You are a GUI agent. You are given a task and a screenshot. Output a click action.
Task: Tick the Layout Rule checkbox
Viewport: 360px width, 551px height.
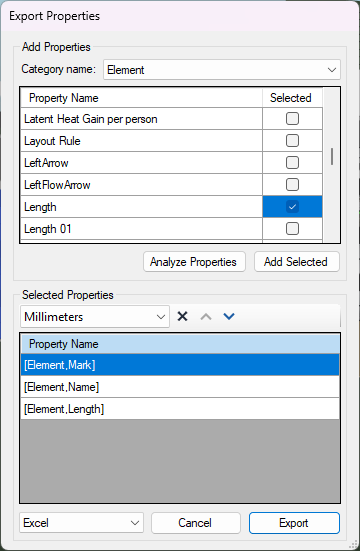pyautogui.click(x=292, y=141)
